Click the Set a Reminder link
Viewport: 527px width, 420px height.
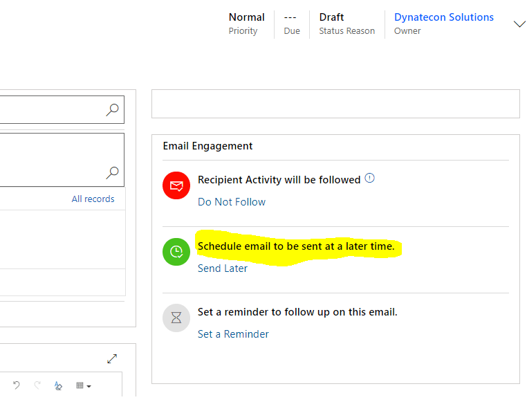233,334
